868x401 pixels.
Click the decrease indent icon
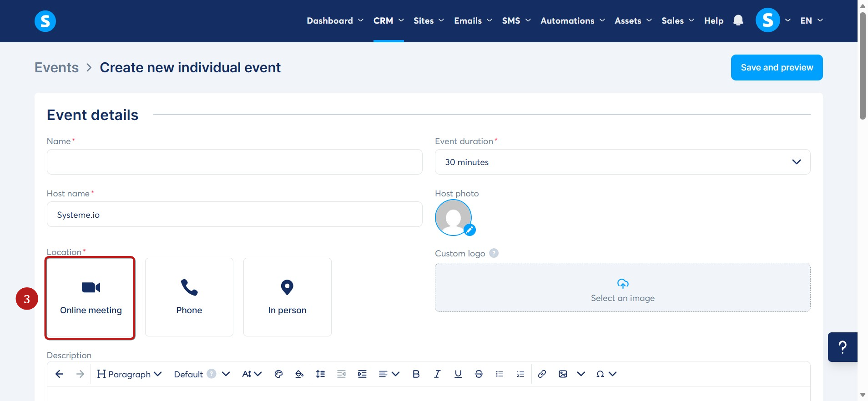(341, 374)
